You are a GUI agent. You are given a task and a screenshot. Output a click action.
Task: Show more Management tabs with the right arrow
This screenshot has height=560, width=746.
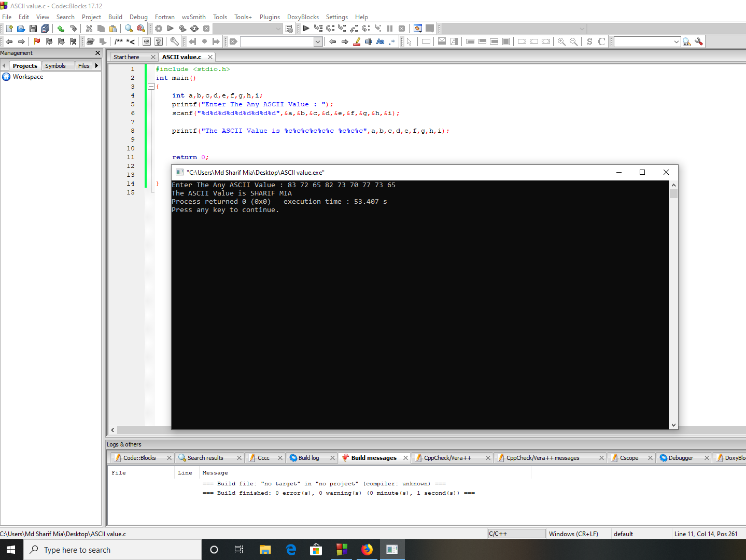click(x=96, y=66)
